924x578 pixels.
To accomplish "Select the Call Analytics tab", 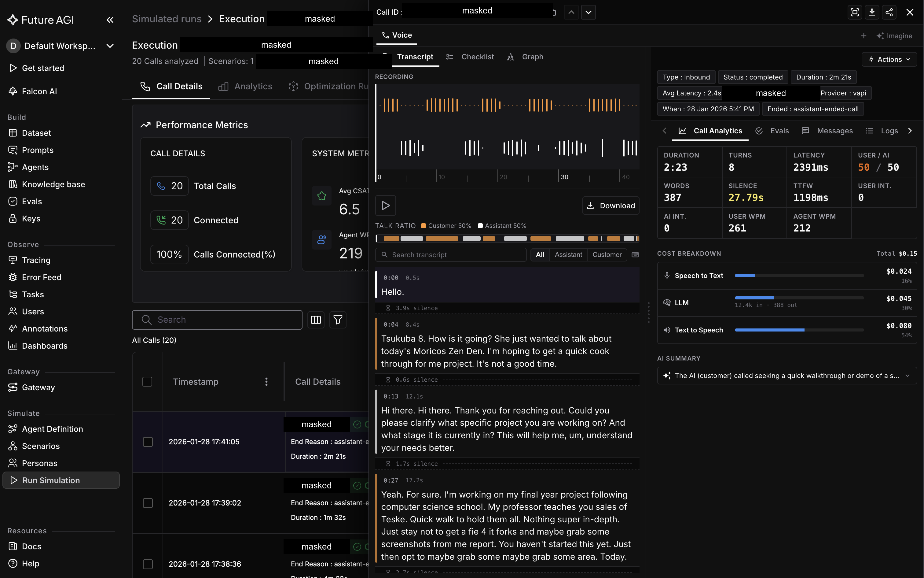I will 710,131.
